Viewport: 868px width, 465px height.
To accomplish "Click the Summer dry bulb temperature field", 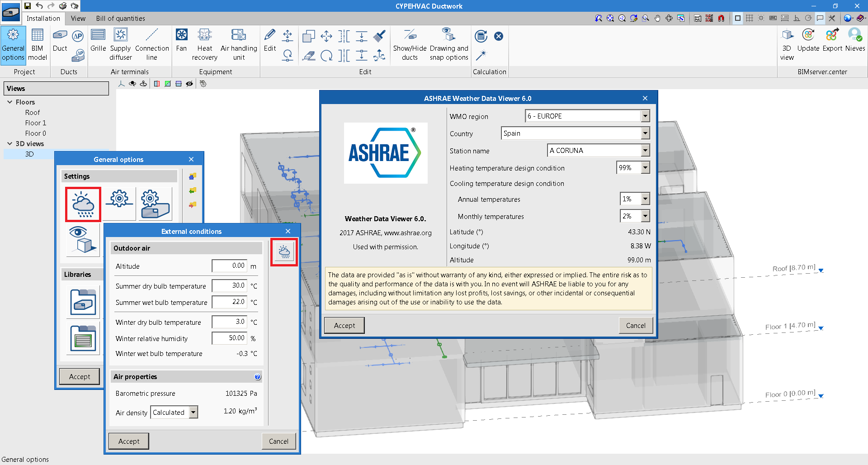I will (230, 286).
